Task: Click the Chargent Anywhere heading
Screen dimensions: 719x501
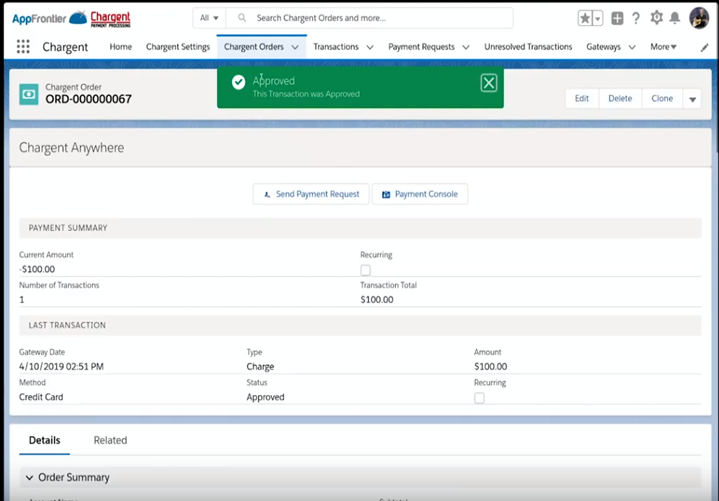Action: pyautogui.click(x=72, y=148)
